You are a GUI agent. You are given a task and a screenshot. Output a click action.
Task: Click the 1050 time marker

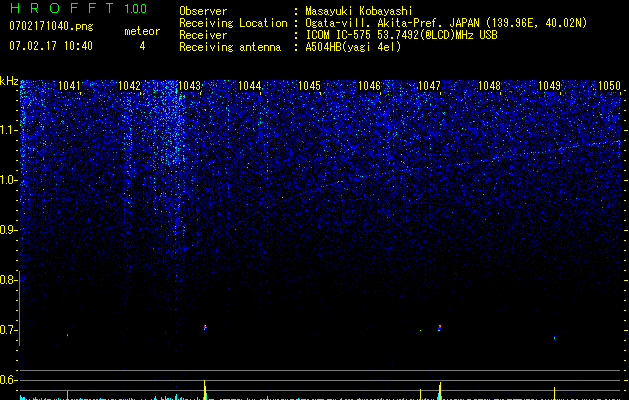point(609,86)
